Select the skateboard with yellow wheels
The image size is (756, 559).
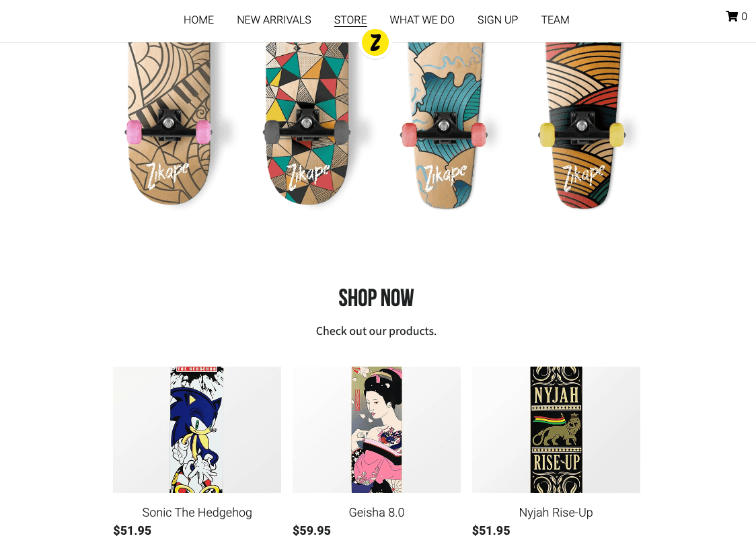pyautogui.click(x=582, y=125)
